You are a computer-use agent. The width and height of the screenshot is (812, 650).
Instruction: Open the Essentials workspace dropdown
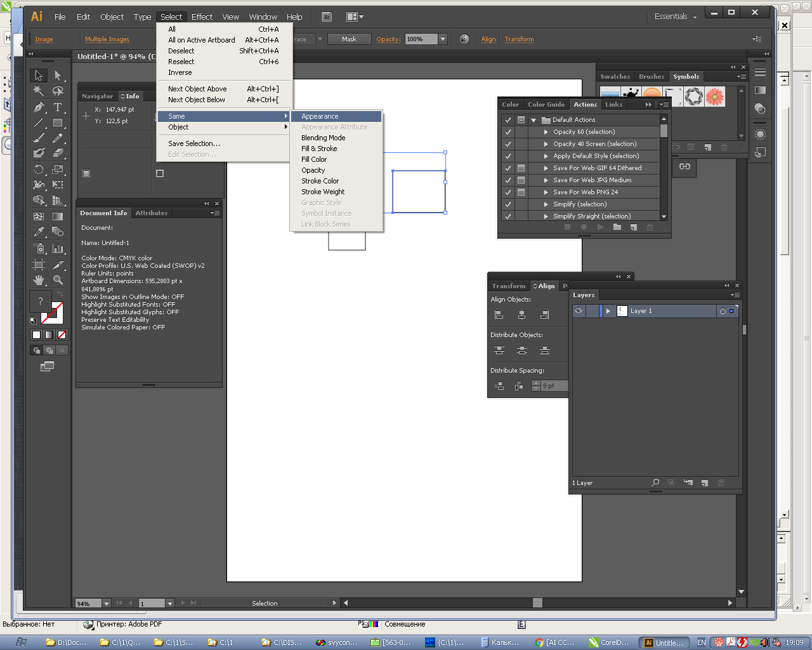point(676,17)
